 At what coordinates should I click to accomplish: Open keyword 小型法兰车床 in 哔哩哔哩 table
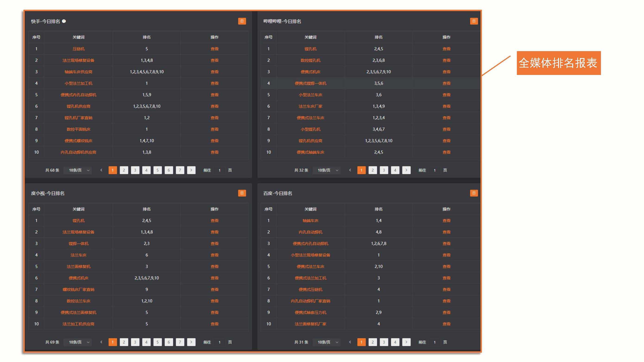[311, 95]
